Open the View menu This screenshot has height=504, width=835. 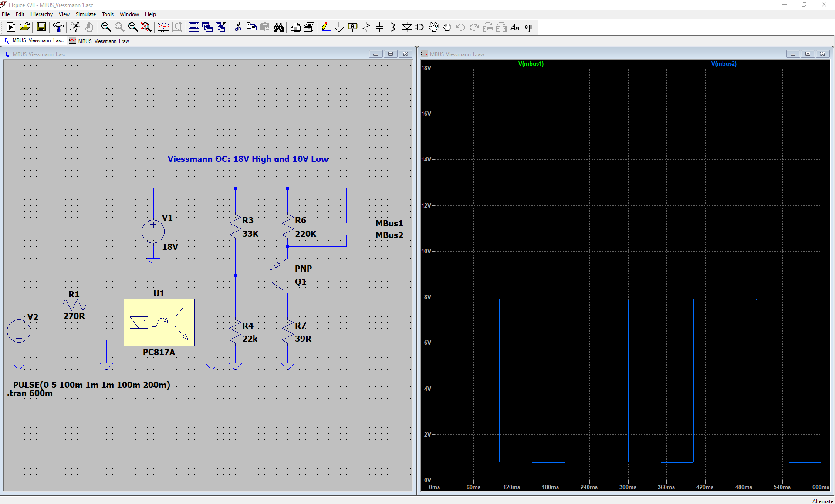click(64, 14)
